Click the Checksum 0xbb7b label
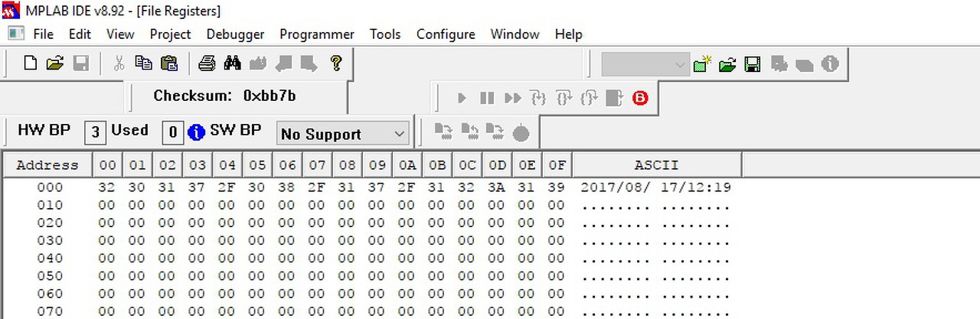Screen dimensions: 980x319 pos(224,96)
